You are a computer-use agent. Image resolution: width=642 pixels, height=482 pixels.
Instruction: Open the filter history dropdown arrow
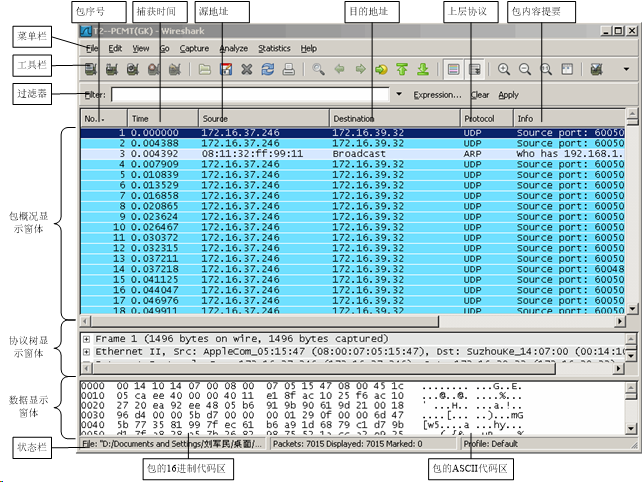pos(399,94)
